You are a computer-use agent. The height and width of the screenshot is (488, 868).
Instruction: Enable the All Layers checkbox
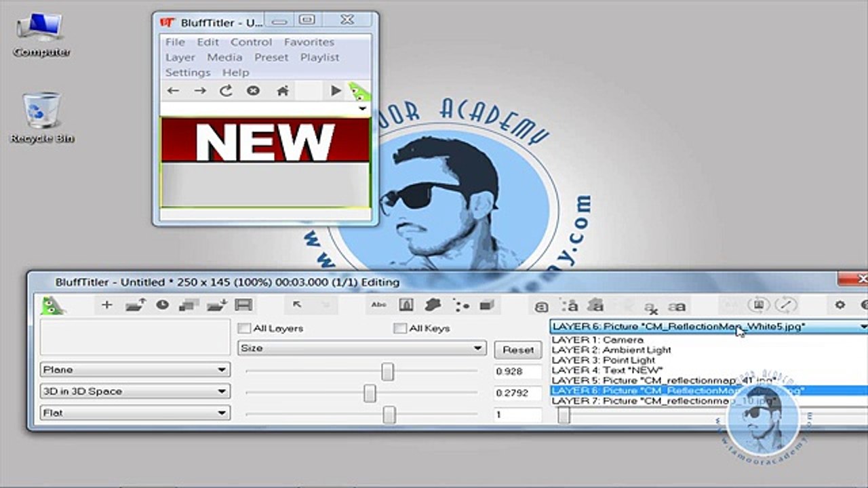(244, 328)
